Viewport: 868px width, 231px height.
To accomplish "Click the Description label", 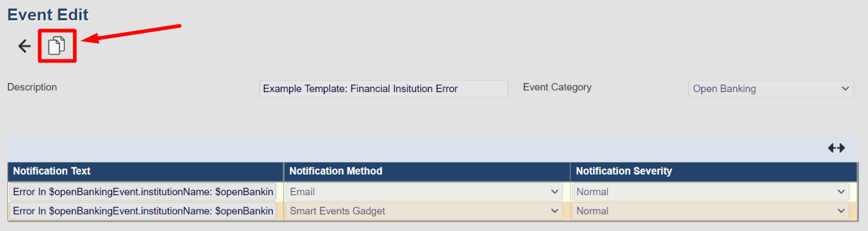I will click(32, 87).
